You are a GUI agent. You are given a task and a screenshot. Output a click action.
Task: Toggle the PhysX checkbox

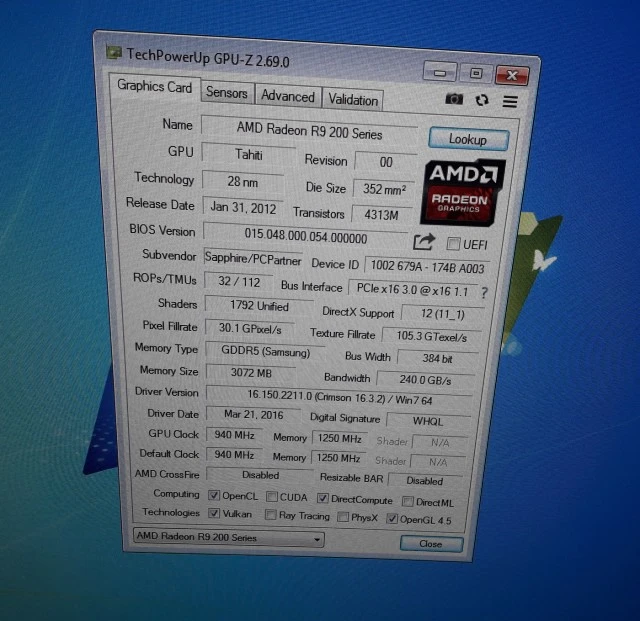click(343, 517)
